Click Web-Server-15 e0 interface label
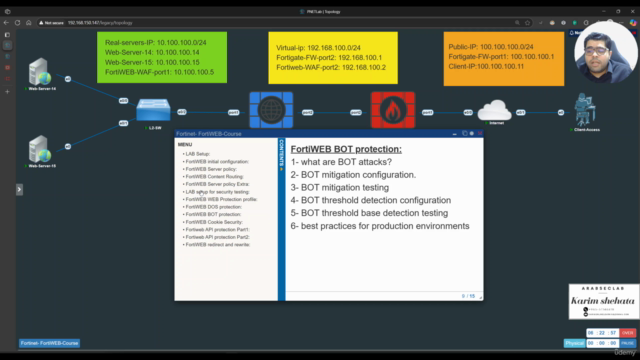 pyautogui.click(x=68, y=146)
